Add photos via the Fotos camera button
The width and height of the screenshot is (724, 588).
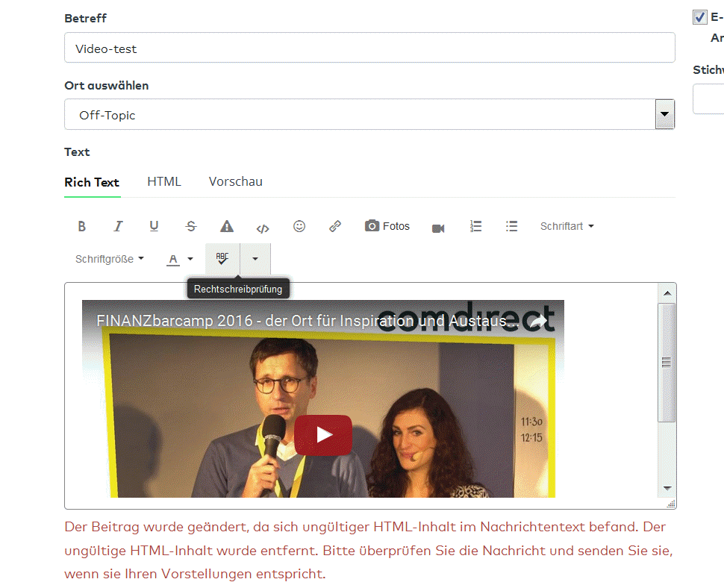[387, 226]
